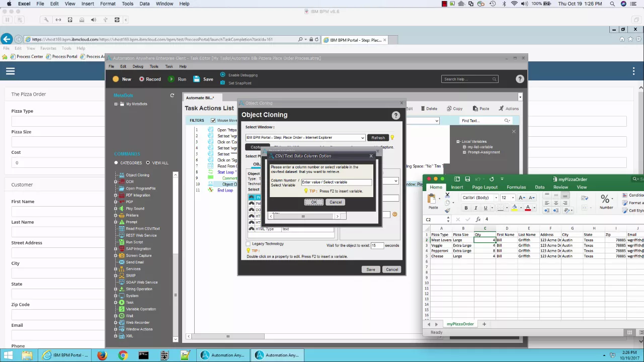Click Delete in the Task Editor toolbar
The image size is (644, 362).
click(x=428, y=109)
